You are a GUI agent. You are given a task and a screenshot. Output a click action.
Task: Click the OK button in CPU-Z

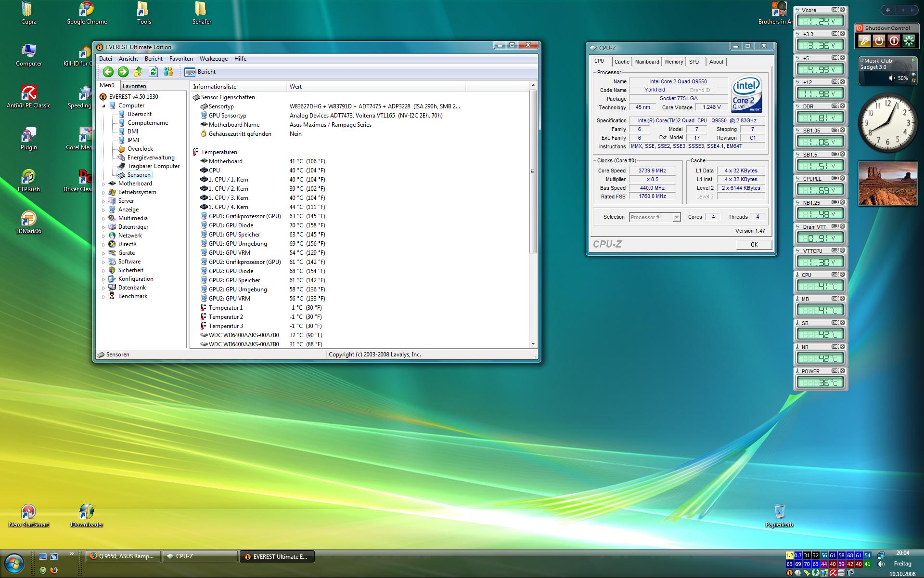[754, 244]
